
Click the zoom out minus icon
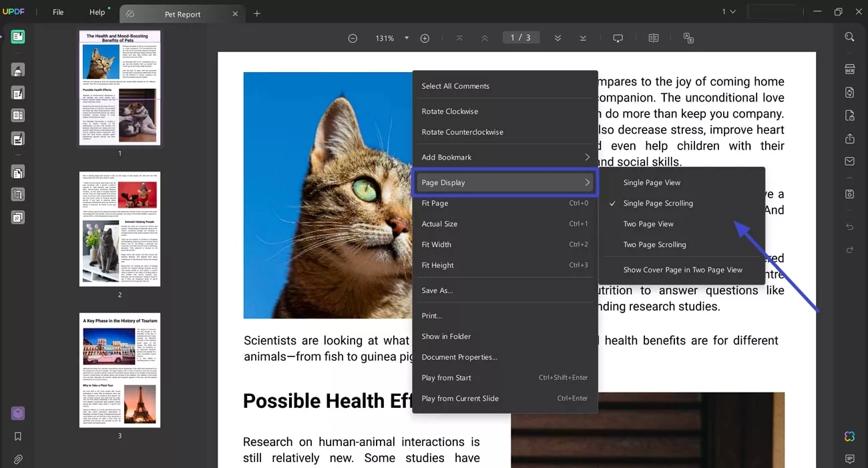coord(353,38)
